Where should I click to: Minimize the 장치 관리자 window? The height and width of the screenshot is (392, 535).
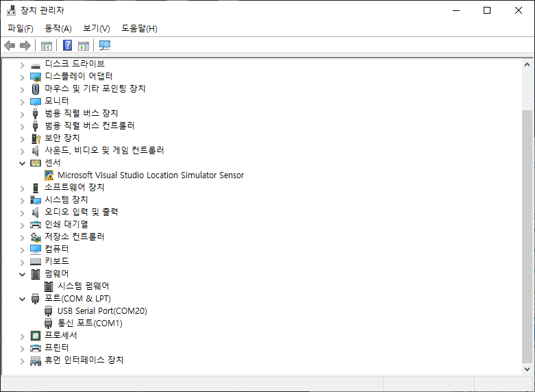click(x=456, y=10)
